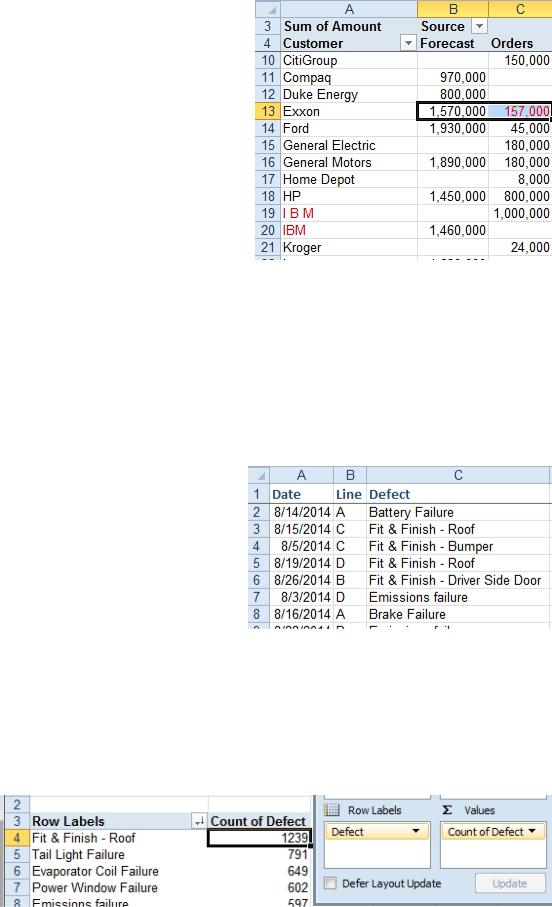The height and width of the screenshot is (907, 552).
Task: Select the count value 1239
Action: tap(259, 838)
